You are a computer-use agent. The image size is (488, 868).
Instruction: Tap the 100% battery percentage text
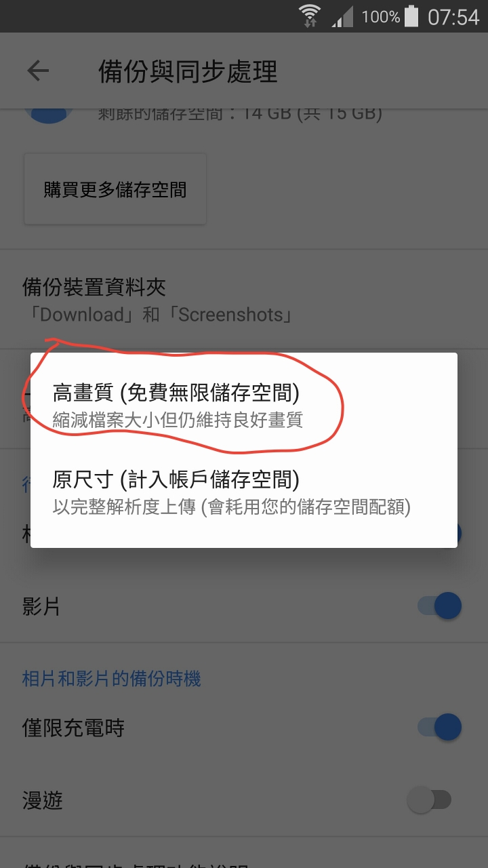pyautogui.click(x=380, y=17)
